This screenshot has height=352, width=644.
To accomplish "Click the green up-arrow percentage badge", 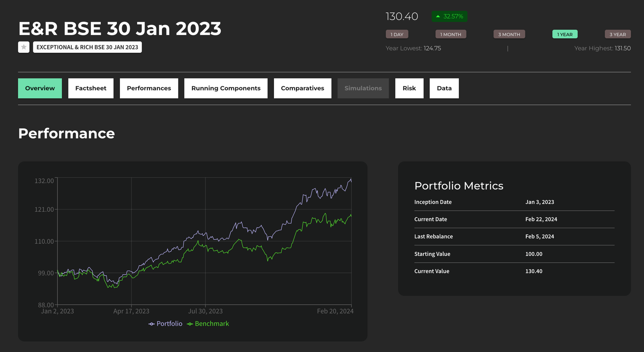I will [x=449, y=16].
